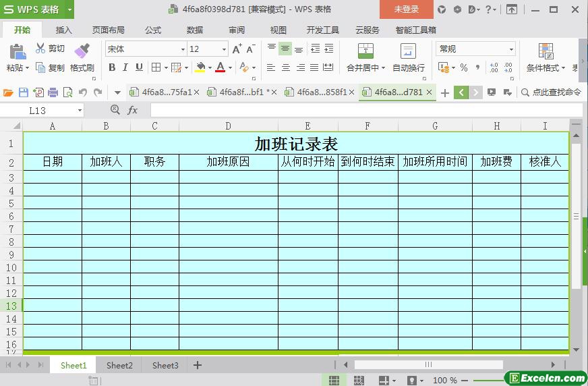Click zoom out minus on zoom slider
This screenshot has height=386, width=588.
[x=465, y=381]
